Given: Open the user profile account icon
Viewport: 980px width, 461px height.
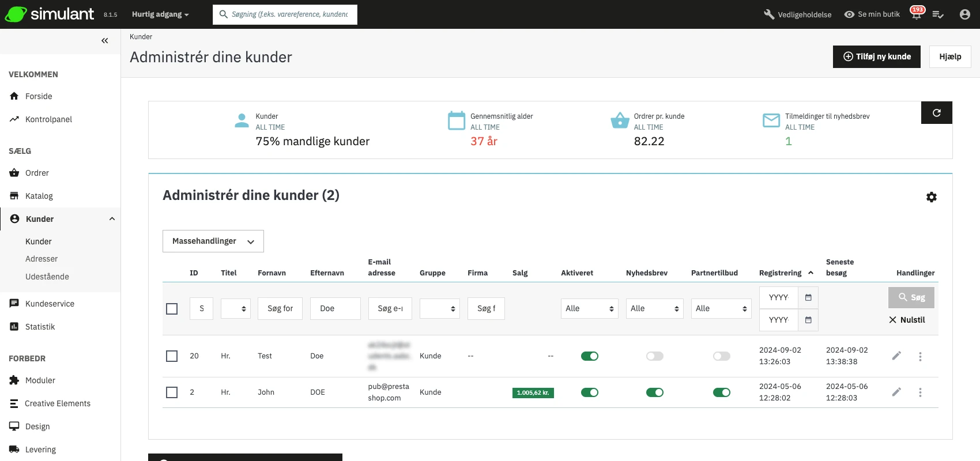Looking at the screenshot, I should (x=964, y=14).
